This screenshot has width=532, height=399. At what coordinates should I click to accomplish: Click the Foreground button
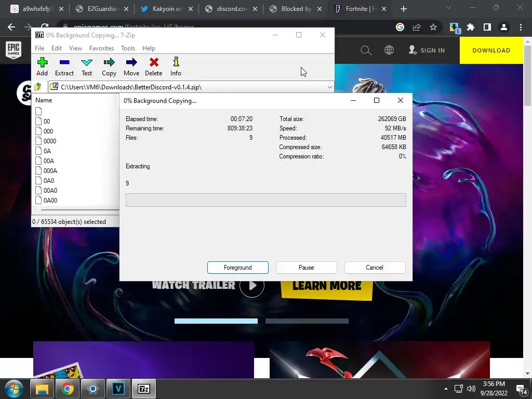pyautogui.click(x=238, y=268)
